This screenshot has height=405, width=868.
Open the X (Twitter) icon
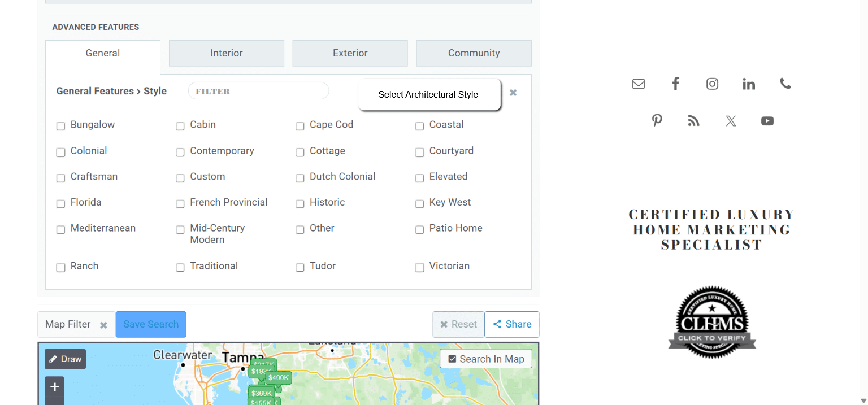pos(731,121)
